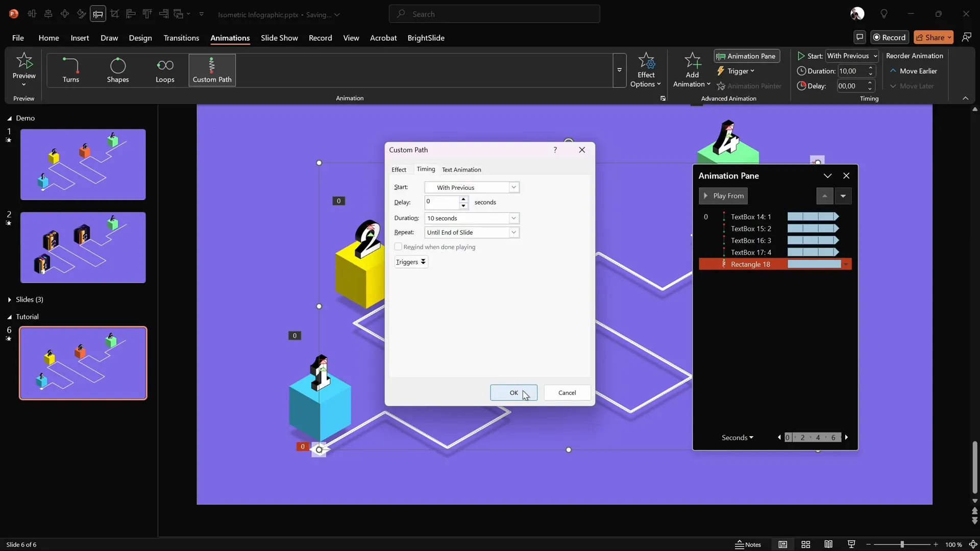Click the crop quick access toolbar icon
The width and height of the screenshot is (980, 551).
pyautogui.click(x=114, y=14)
